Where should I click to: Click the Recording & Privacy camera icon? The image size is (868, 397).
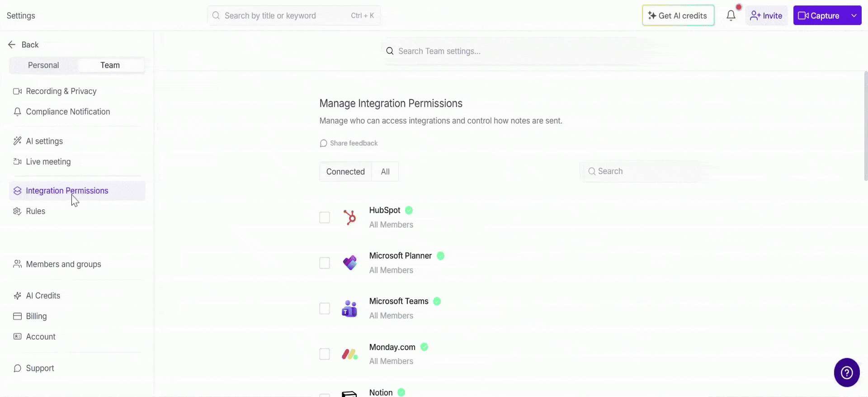(18, 91)
